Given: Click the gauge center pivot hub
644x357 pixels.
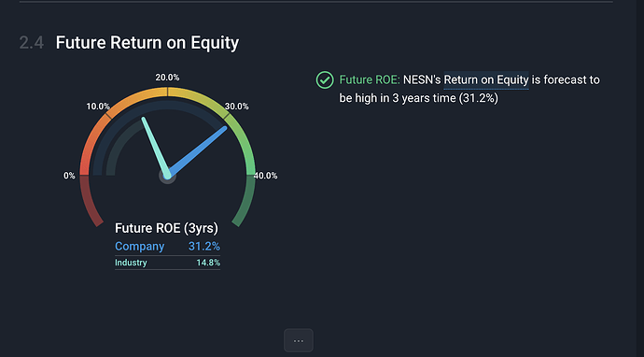Looking at the screenshot, I should 168,176.
